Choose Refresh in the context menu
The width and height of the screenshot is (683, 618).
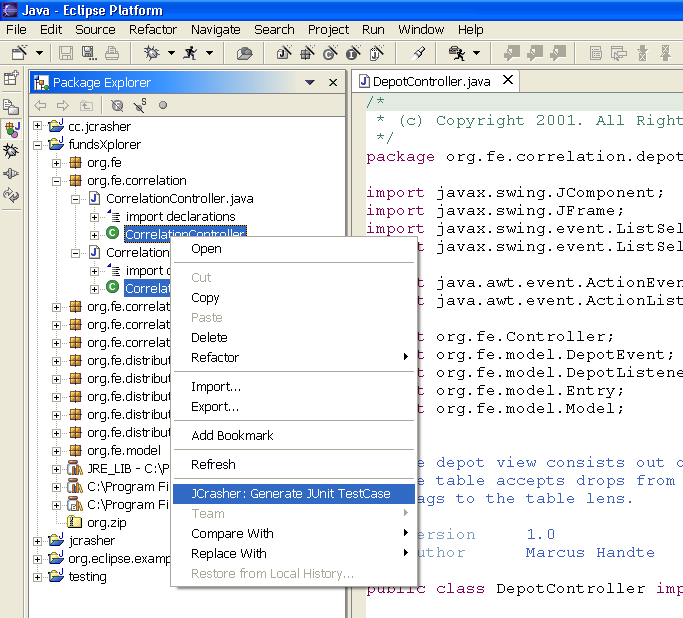pos(294,465)
